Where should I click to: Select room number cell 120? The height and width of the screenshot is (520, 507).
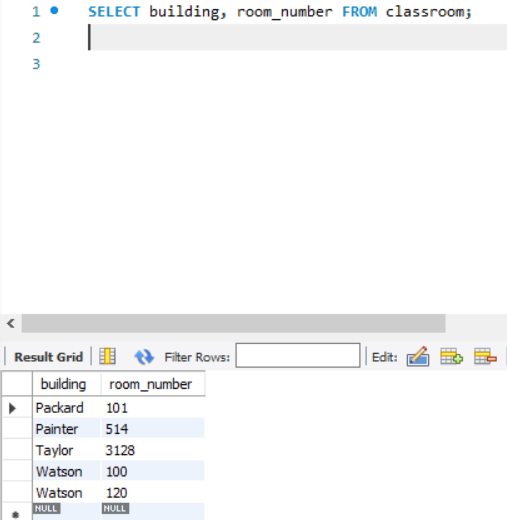click(x=153, y=493)
